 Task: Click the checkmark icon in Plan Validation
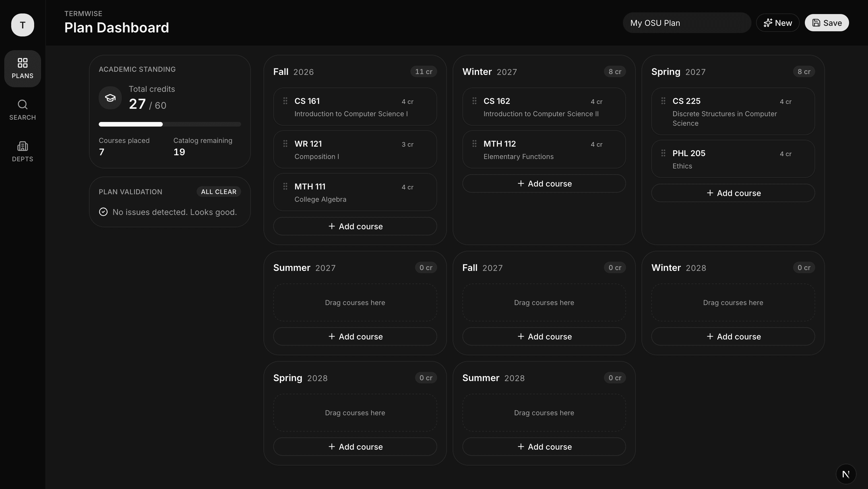(x=103, y=212)
